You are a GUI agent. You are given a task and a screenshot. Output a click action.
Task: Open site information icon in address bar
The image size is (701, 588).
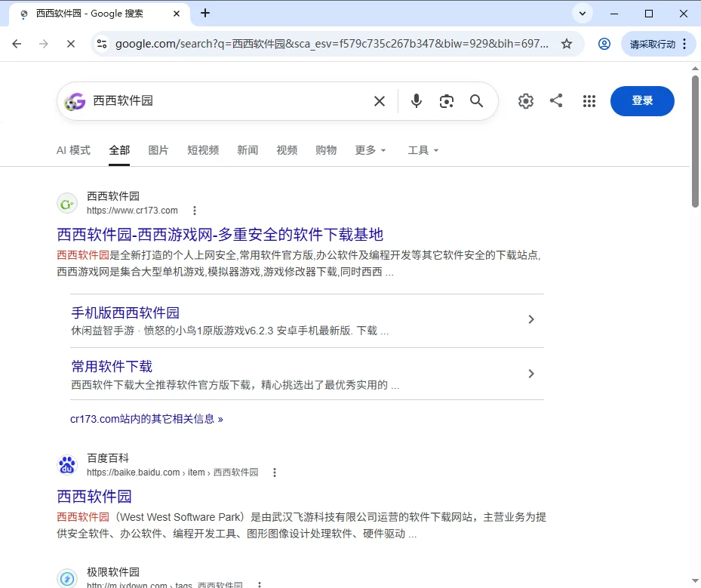coord(102,44)
